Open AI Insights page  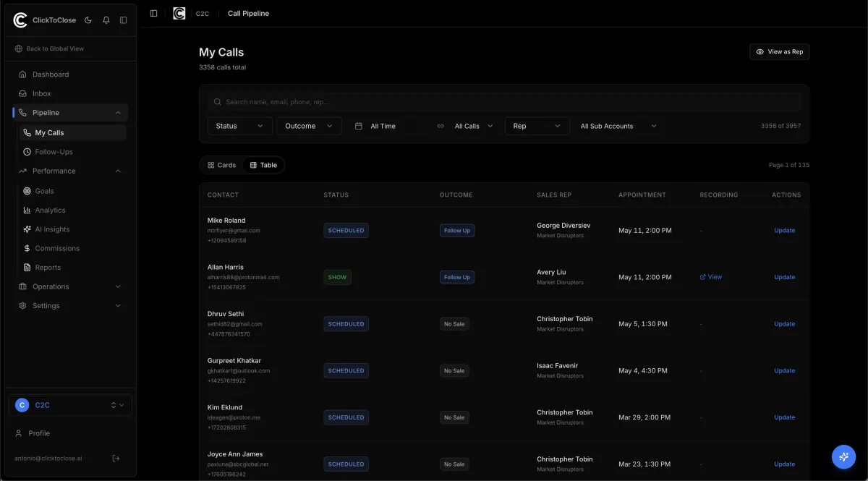(x=72, y=229)
